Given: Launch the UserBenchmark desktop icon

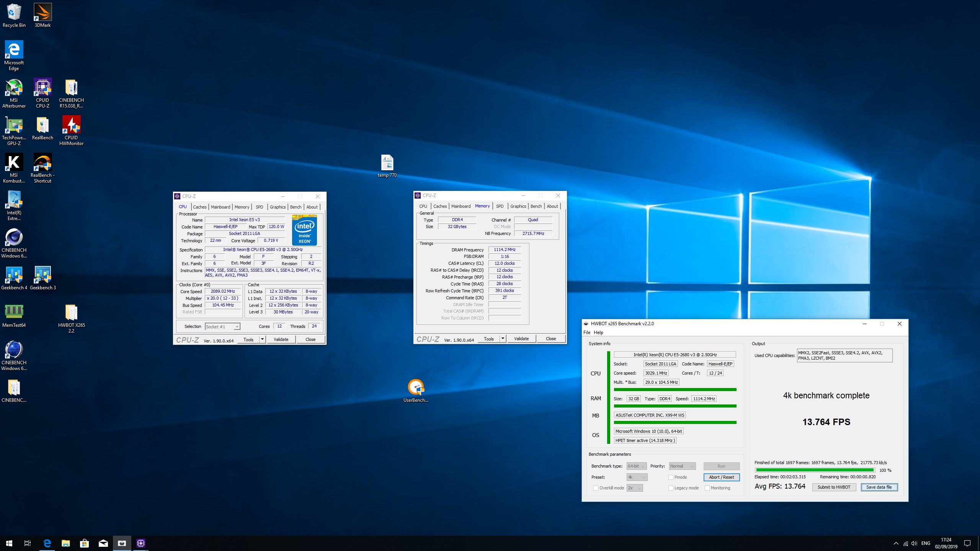Looking at the screenshot, I should tap(416, 391).
